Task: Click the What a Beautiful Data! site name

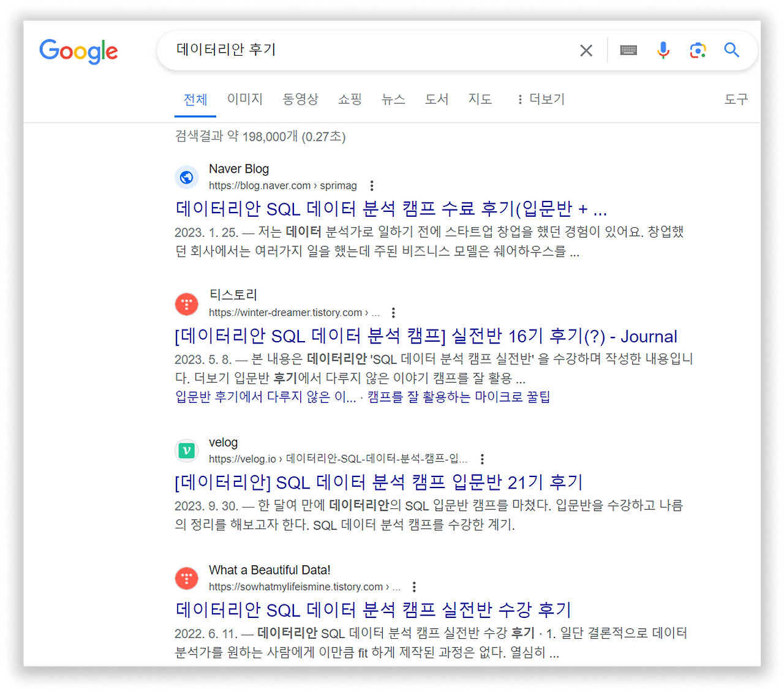Action: (x=269, y=570)
